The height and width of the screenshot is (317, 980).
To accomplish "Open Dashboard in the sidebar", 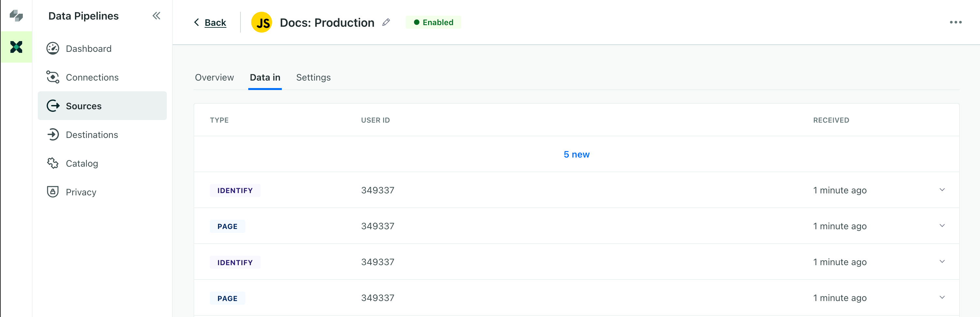I will coord(102,49).
